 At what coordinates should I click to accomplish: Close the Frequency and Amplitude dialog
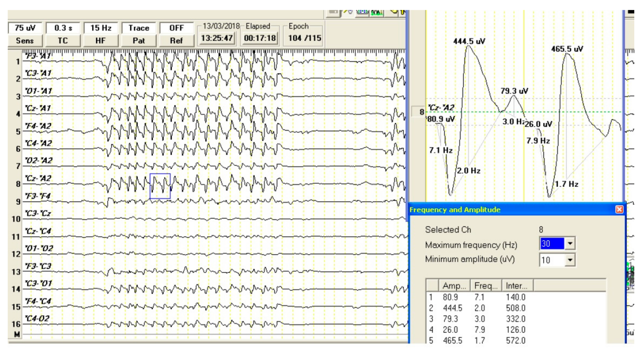click(x=619, y=209)
